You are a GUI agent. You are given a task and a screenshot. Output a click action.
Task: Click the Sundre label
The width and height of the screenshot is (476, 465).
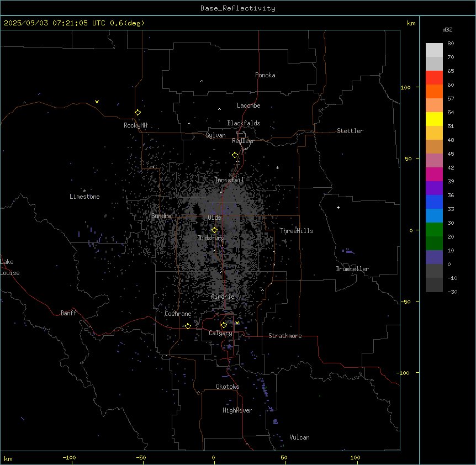pos(161,216)
